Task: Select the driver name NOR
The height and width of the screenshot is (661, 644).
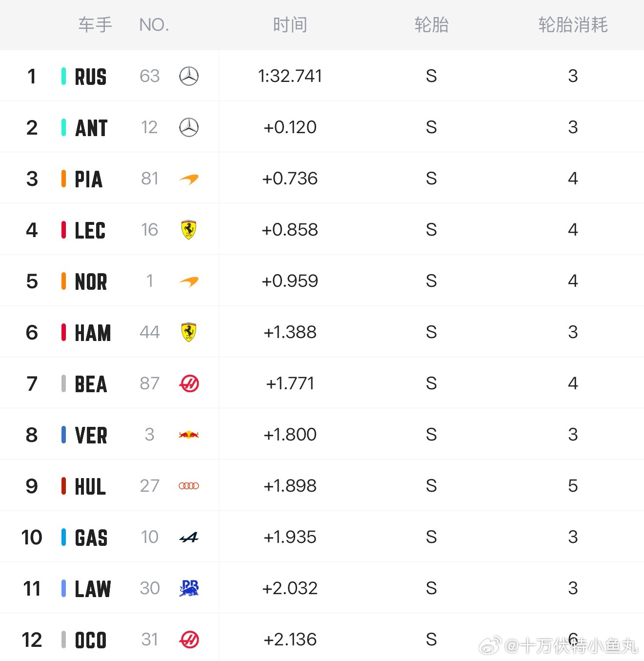Action: click(91, 281)
